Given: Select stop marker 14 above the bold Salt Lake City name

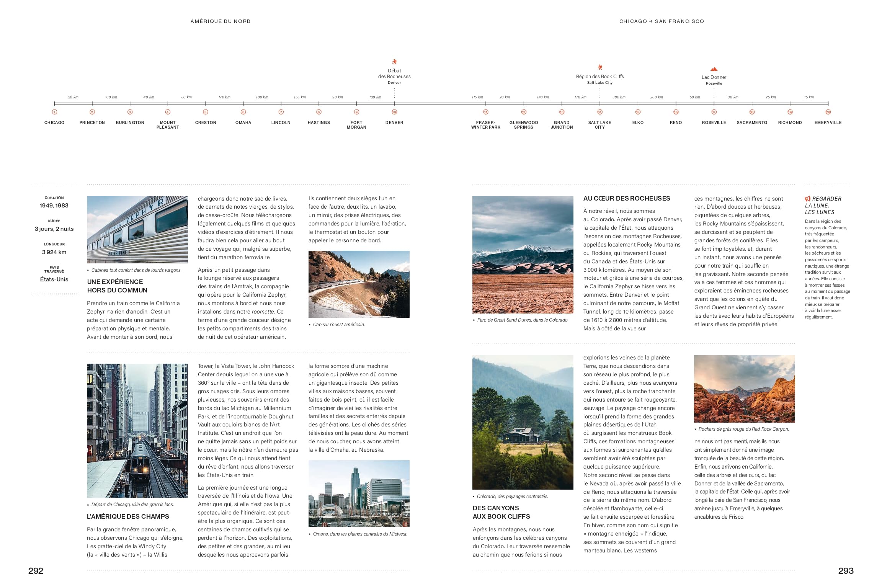Looking at the screenshot, I should click(600, 112).
